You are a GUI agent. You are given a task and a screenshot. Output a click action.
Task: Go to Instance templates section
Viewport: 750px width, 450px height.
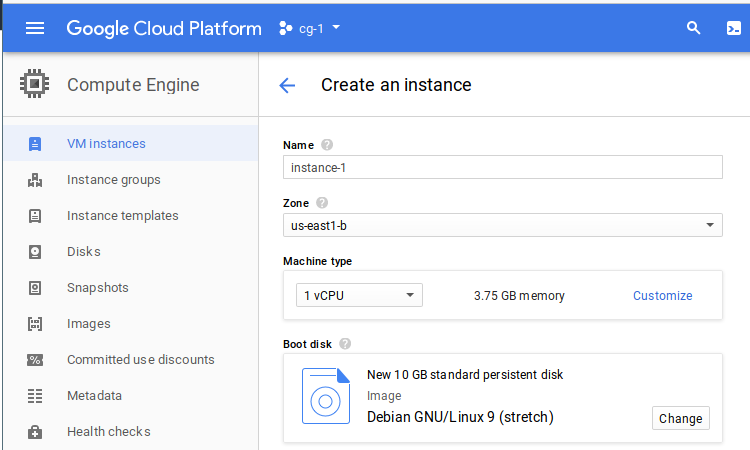coord(122,216)
